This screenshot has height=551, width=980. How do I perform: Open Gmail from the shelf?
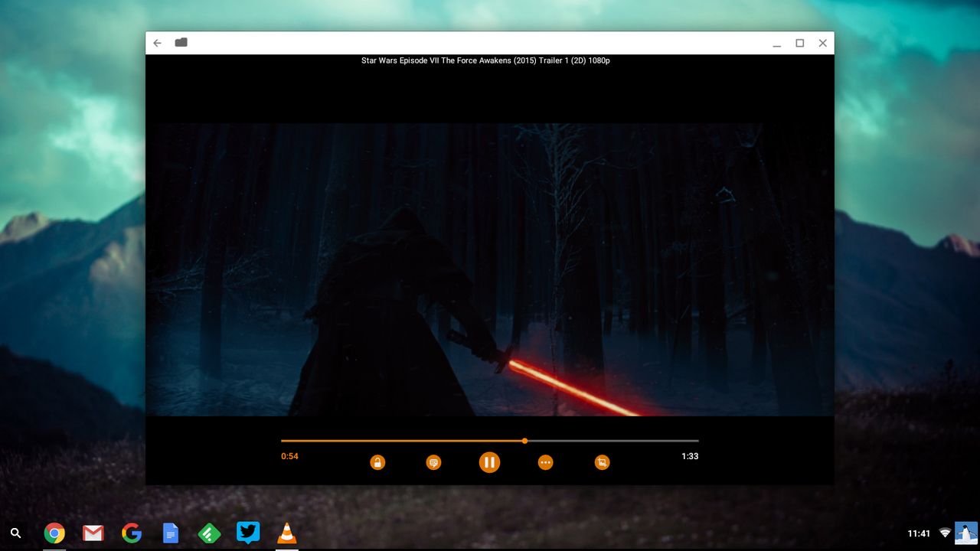point(93,533)
